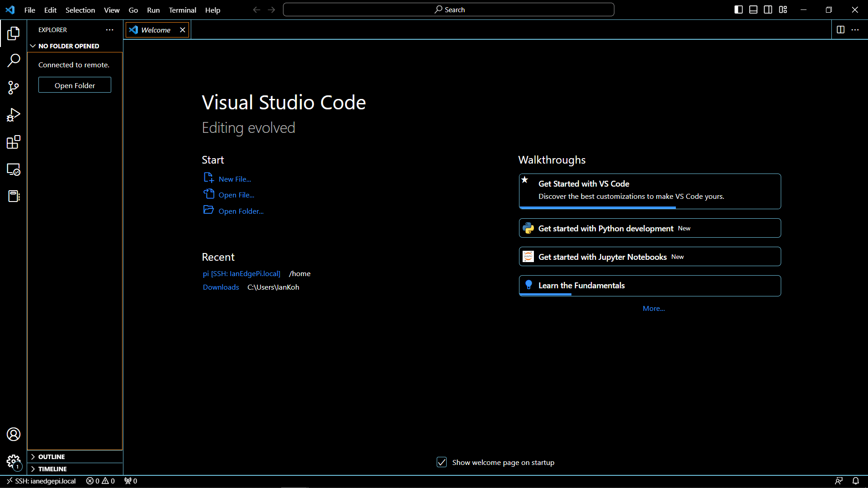This screenshot has height=488, width=868.
Task: Toggle the bottom panel layout button
Action: (753, 9)
